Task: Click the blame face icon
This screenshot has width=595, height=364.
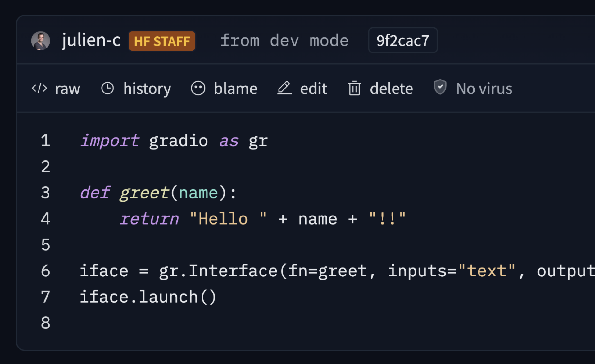Action: (198, 88)
